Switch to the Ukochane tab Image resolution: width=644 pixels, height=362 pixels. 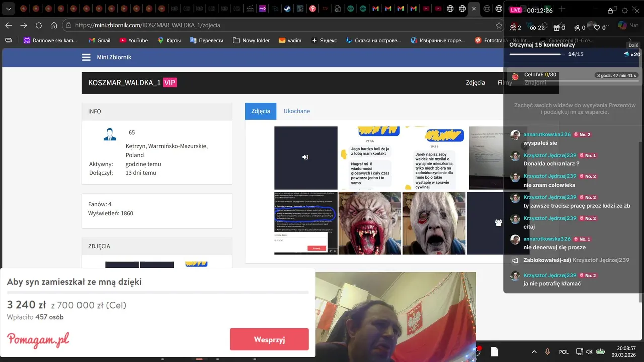297,111
